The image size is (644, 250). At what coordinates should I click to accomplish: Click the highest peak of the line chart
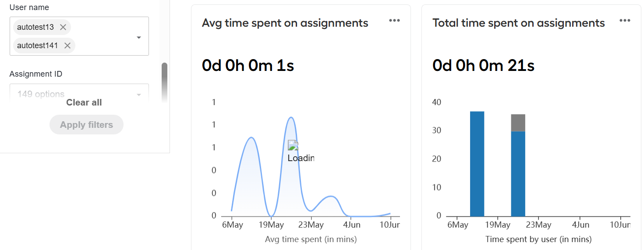pyautogui.click(x=290, y=117)
